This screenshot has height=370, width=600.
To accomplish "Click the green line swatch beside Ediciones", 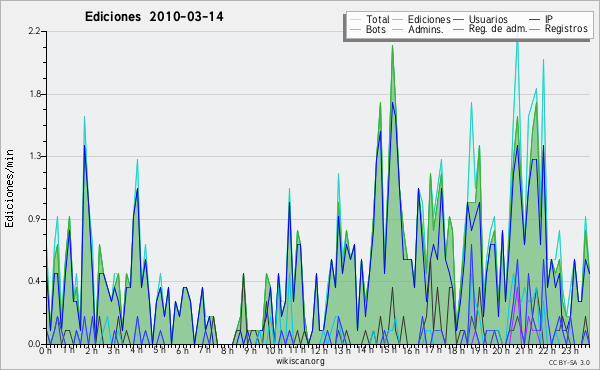I will [398, 20].
